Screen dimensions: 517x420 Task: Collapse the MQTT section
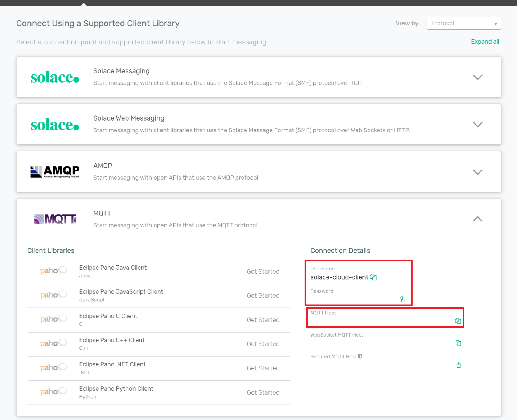[478, 219]
